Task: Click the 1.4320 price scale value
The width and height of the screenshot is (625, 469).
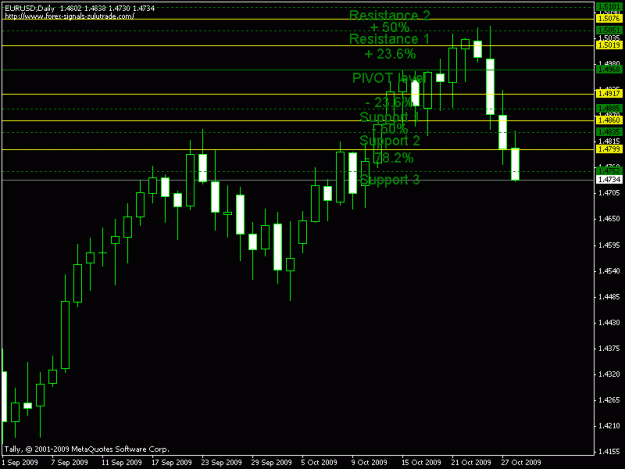Action: 609,374
